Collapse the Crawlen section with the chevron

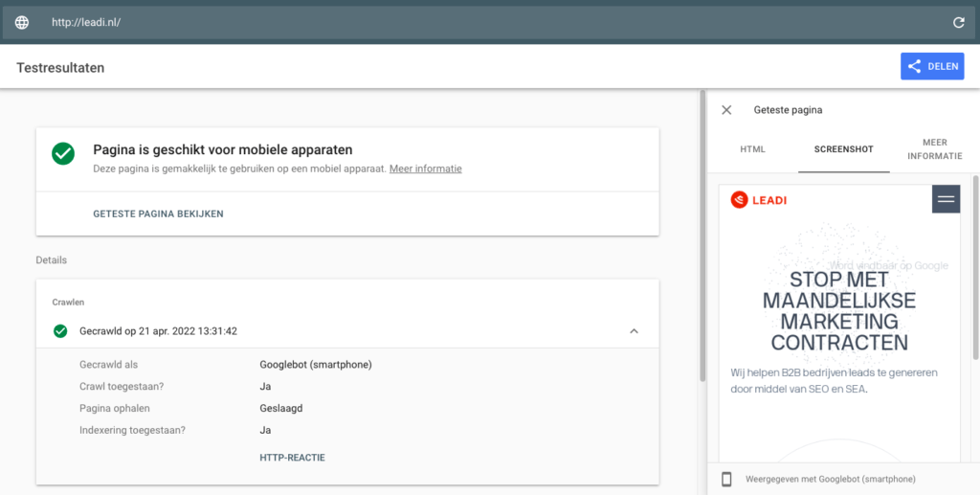click(x=634, y=331)
